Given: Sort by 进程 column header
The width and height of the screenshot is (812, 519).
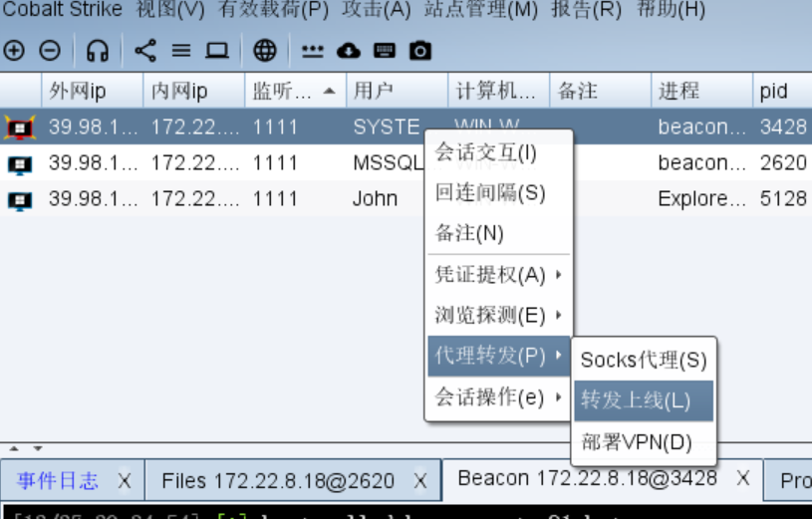Looking at the screenshot, I should 701,92.
